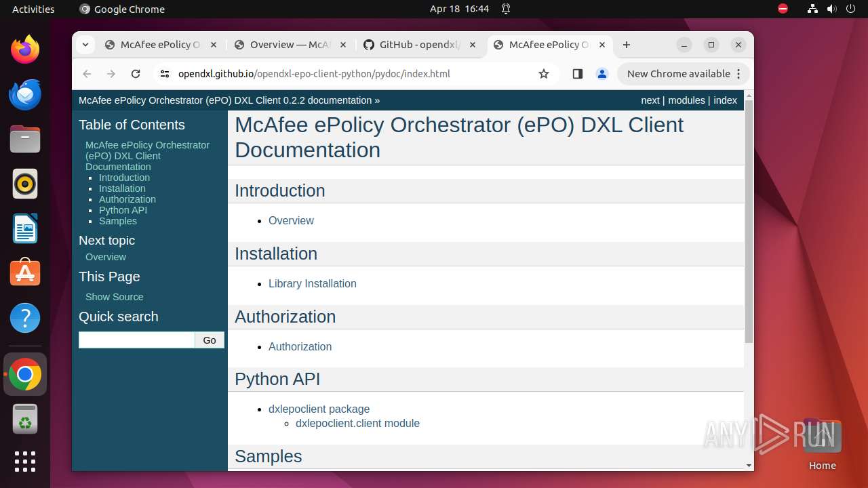Click the Chrome icon in the dock
This screenshot has width=868, height=488.
click(25, 374)
